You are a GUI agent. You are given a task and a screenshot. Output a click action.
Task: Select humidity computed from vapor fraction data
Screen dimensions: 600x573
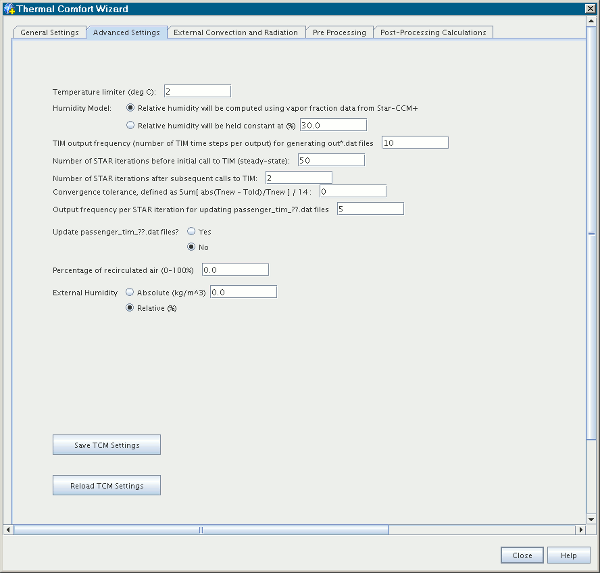pyautogui.click(x=131, y=106)
